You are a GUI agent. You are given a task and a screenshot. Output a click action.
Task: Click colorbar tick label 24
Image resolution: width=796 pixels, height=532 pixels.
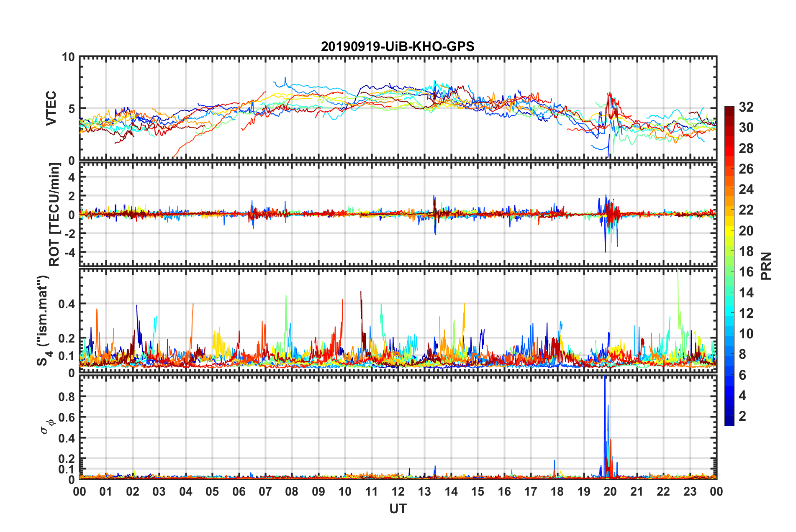[x=746, y=189]
